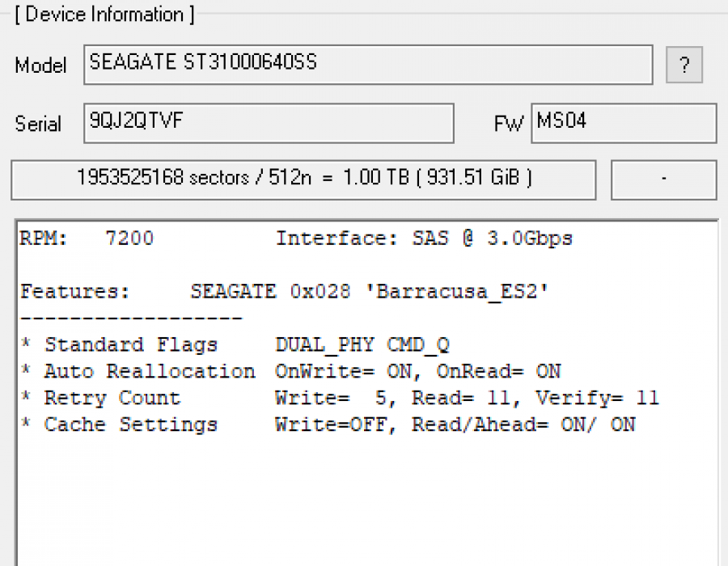Click the Auto Reallocation line
728x566 pixels.
tap(291, 372)
